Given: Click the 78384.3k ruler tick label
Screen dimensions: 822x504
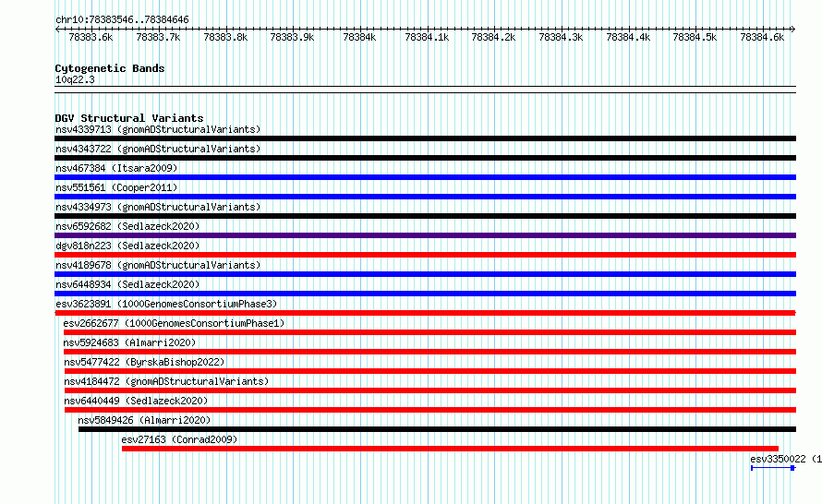Looking at the screenshot, I should [561, 37].
